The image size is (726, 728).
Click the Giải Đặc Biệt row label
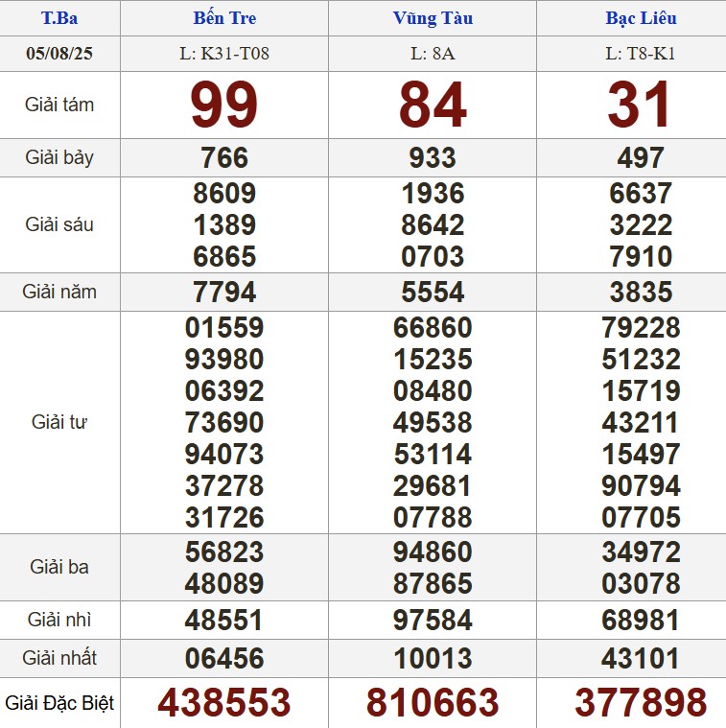[x=59, y=703]
